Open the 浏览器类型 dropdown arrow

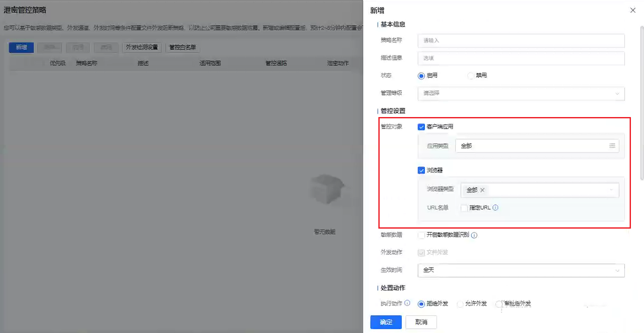coord(611,190)
